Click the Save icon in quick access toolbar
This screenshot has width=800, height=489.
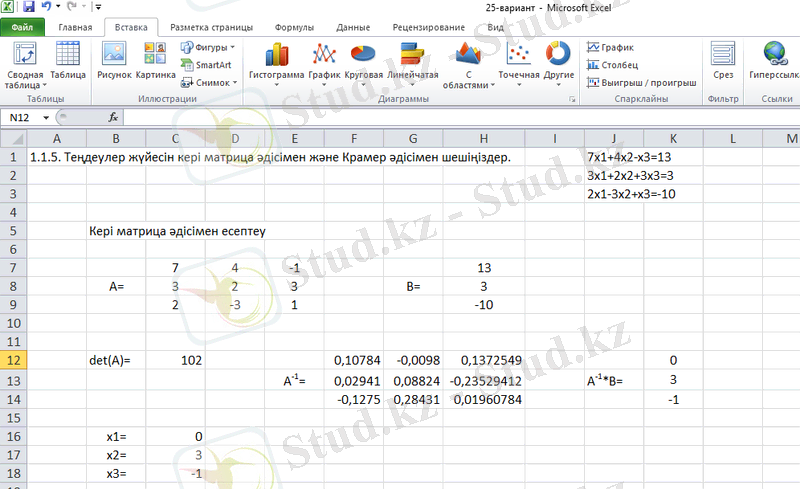pos(29,7)
